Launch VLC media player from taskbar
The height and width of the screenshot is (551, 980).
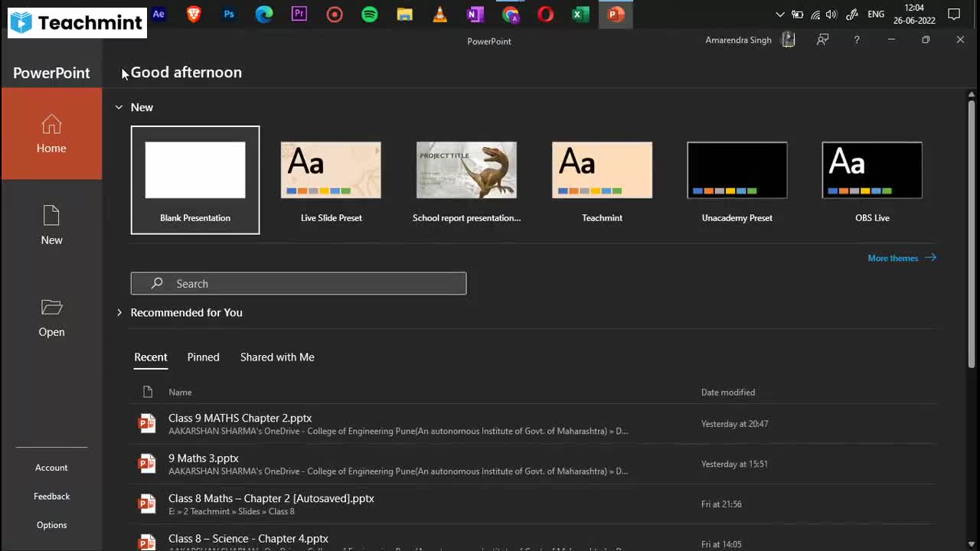(x=439, y=14)
